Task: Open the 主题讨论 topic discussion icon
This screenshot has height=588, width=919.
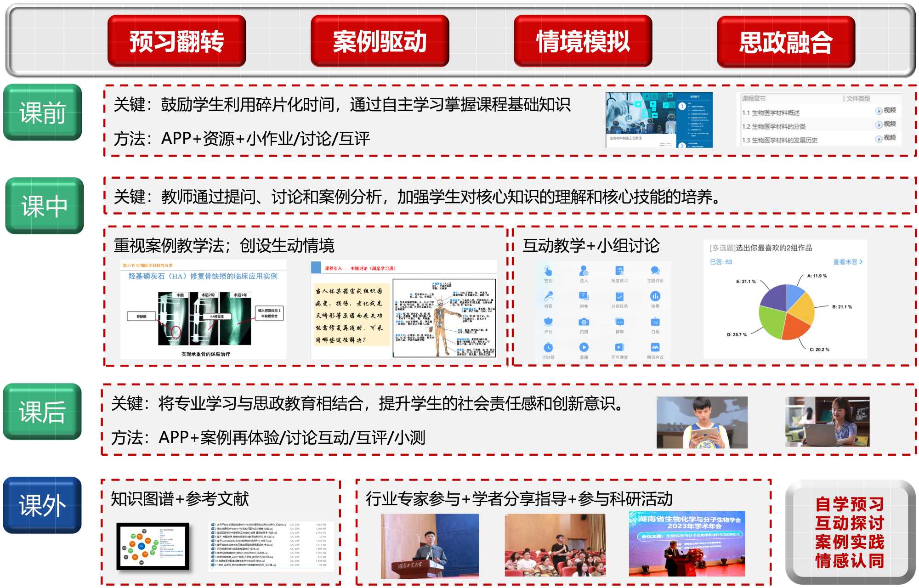Action: tap(655, 271)
